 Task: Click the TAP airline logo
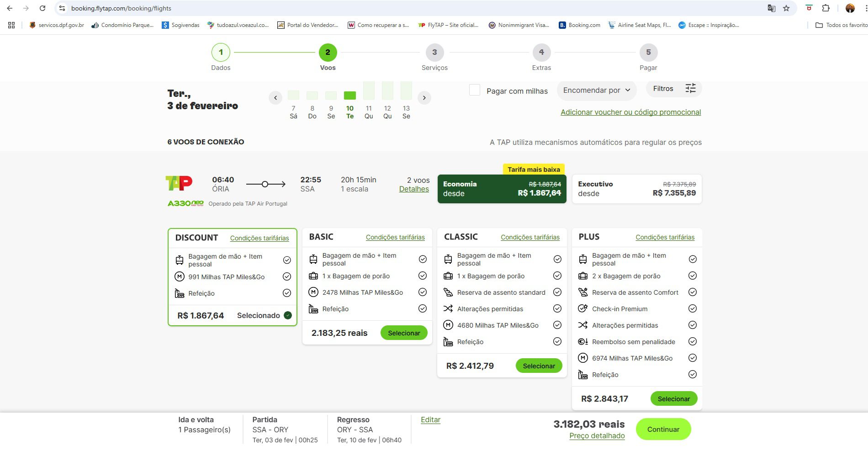179,183
